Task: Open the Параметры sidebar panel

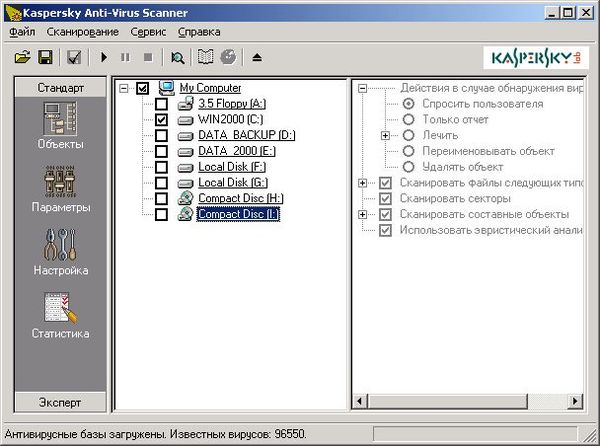Action: [x=61, y=189]
